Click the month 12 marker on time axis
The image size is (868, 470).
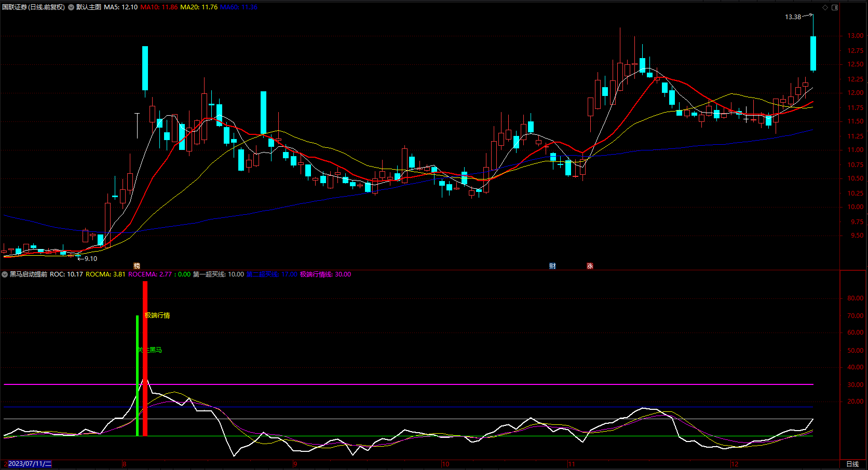[735, 464]
